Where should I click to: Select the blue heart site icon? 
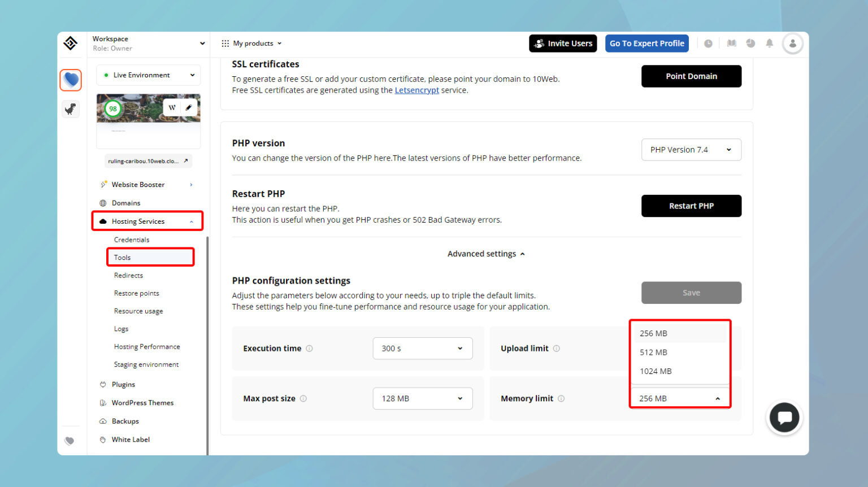click(71, 80)
